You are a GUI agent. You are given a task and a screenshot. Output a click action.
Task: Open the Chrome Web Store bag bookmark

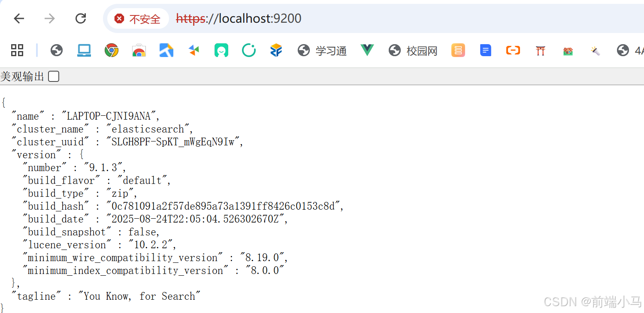tap(139, 51)
